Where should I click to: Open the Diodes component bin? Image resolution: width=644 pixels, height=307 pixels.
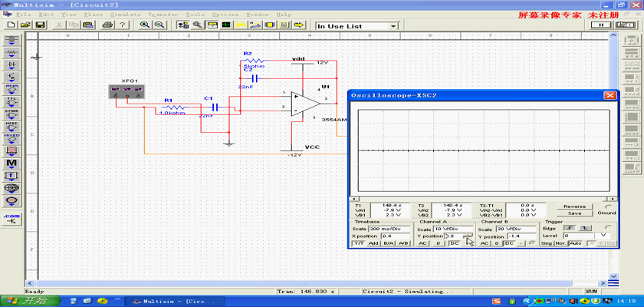click(12, 65)
